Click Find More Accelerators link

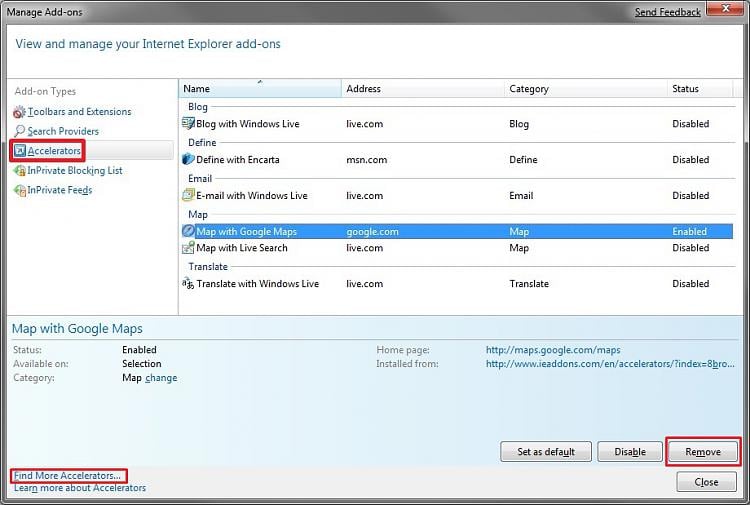67,475
